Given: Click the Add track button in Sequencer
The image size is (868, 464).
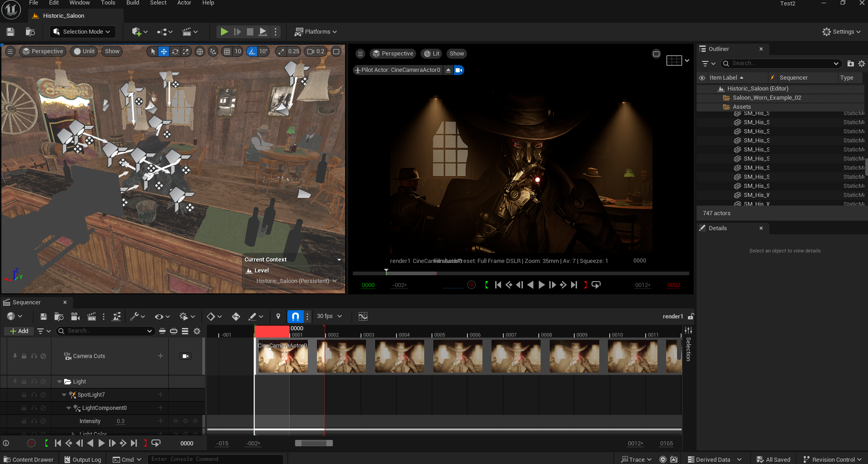Looking at the screenshot, I should pos(19,331).
